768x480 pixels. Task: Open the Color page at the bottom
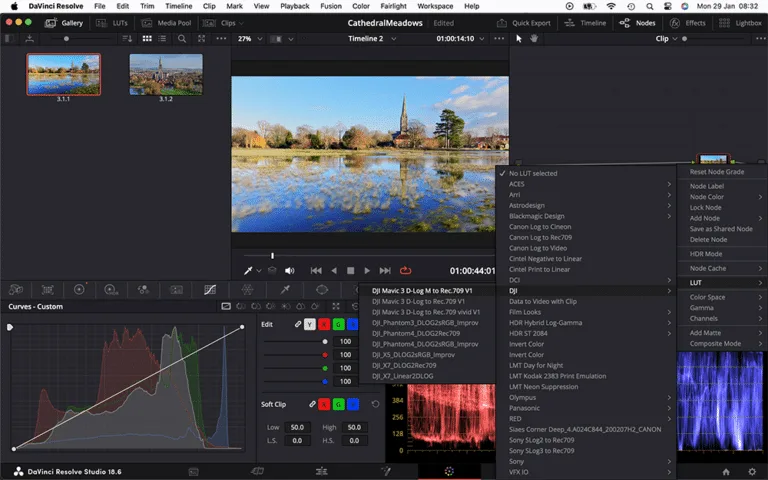pyautogui.click(x=449, y=471)
